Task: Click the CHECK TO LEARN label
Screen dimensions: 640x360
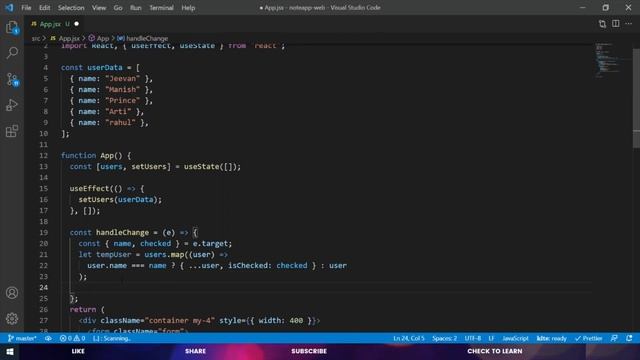Action: point(495,351)
